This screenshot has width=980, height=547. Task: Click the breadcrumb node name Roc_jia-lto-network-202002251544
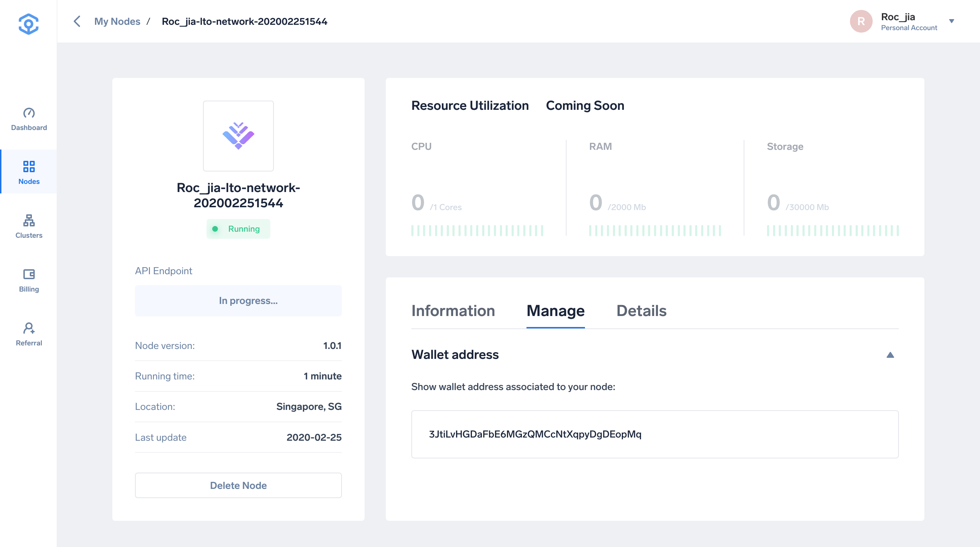pyautogui.click(x=244, y=21)
